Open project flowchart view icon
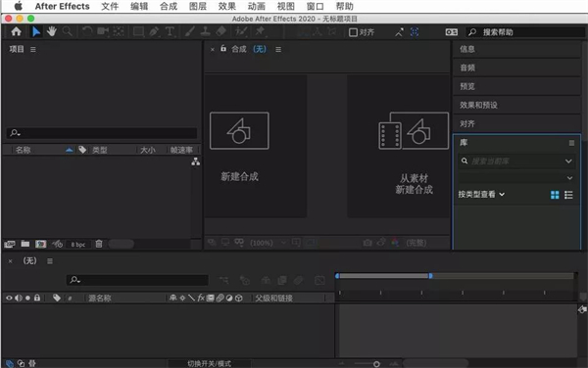588x368 pixels. (x=195, y=161)
